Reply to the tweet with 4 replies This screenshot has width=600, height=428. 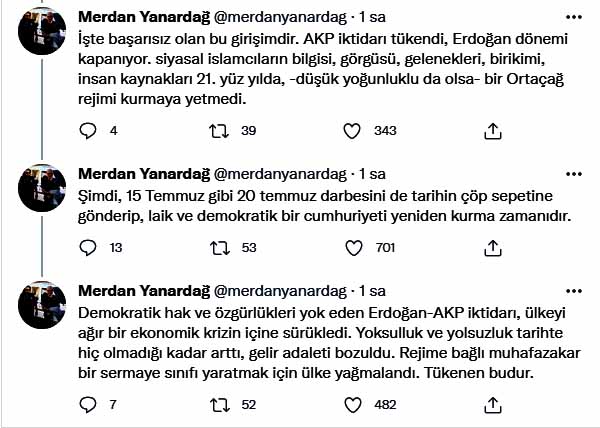pyautogui.click(x=87, y=131)
